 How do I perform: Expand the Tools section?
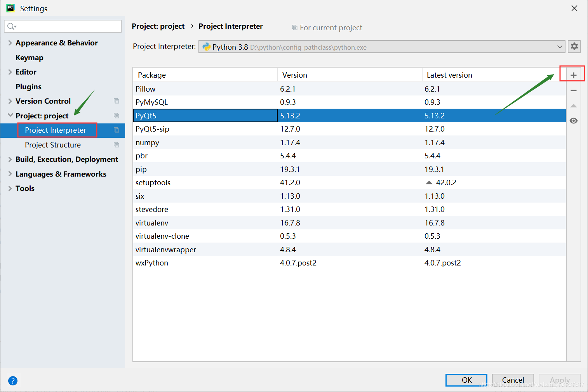point(10,188)
